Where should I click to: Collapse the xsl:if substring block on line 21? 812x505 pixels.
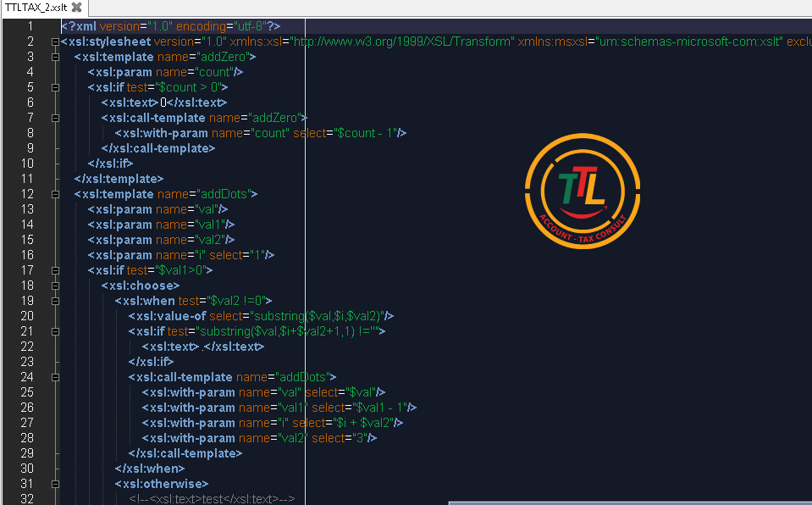(55, 331)
